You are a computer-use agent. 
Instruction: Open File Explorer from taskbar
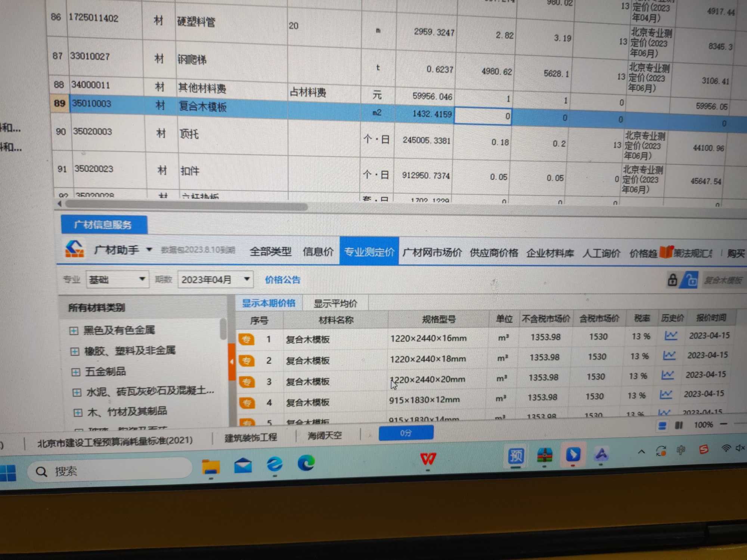[x=211, y=467]
